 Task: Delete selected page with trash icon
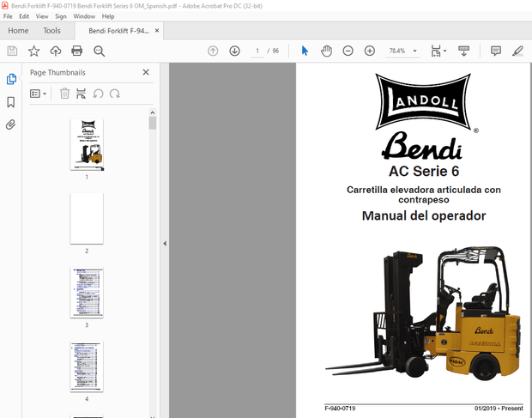coord(64,94)
